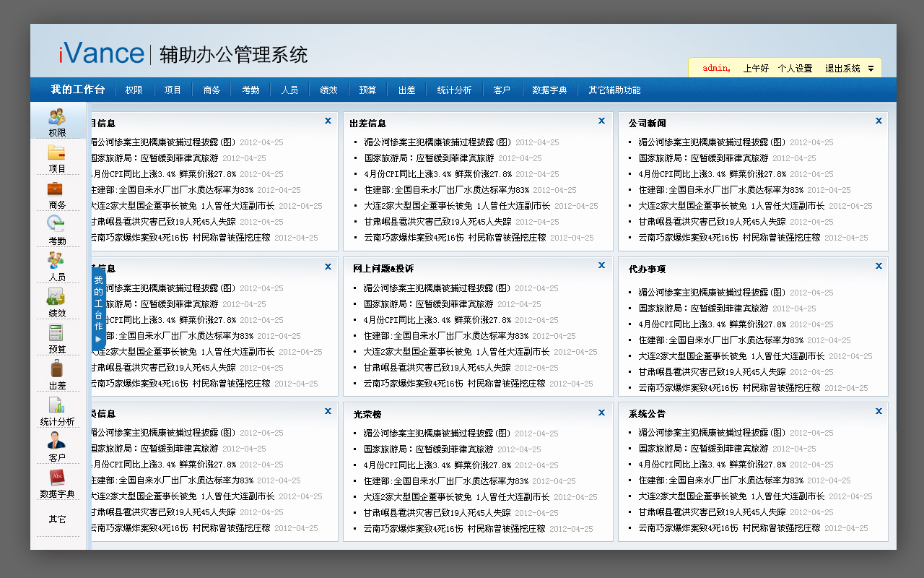Open 人员 in the top navigation bar

coord(289,90)
